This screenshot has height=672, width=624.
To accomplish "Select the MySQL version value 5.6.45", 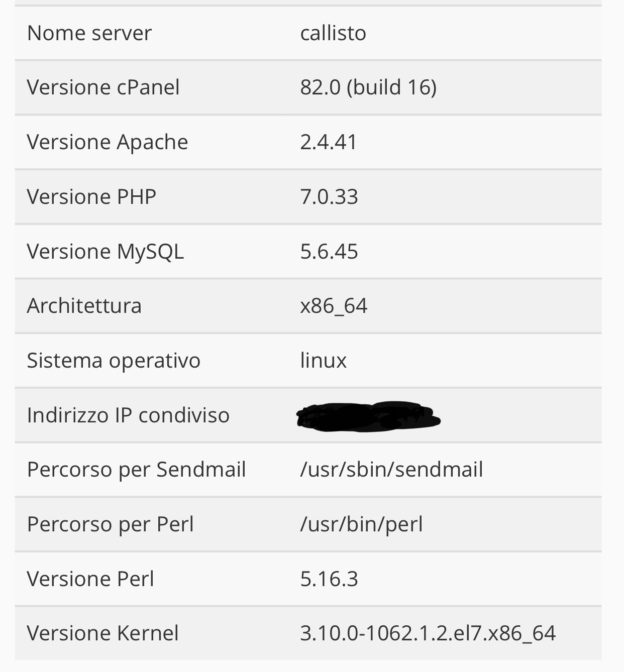I will 329,252.
